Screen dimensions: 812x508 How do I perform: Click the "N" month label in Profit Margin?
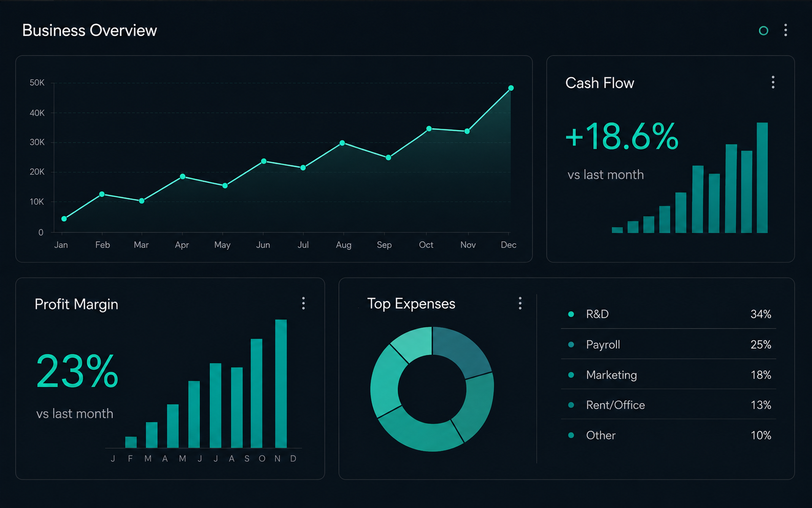(277, 459)
